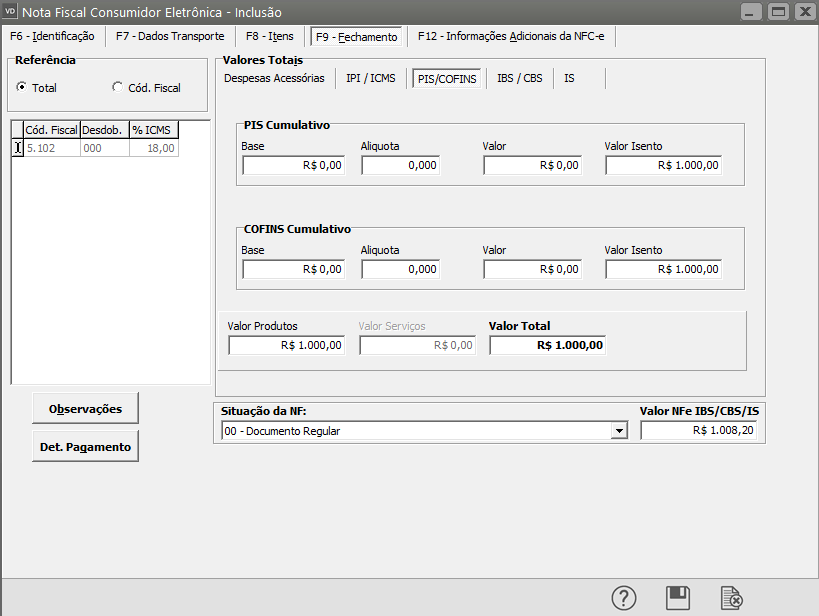Expand the Situação da NF dropdown

[620, 431]
